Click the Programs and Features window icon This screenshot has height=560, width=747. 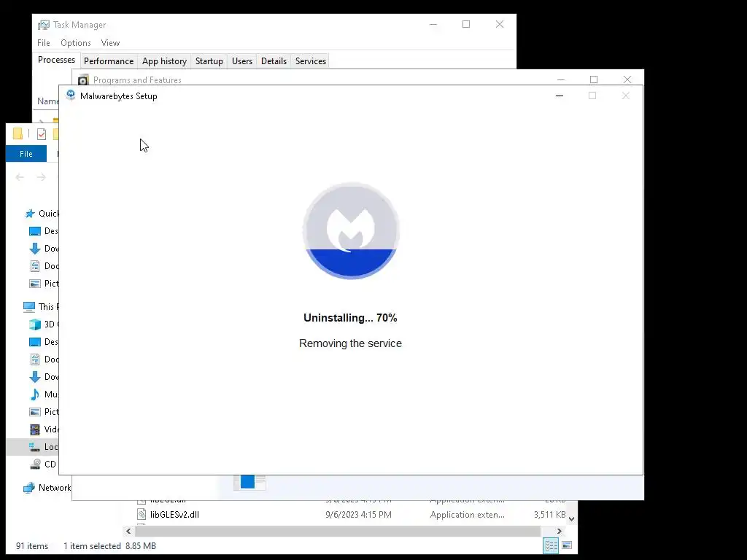click(83, 79)
